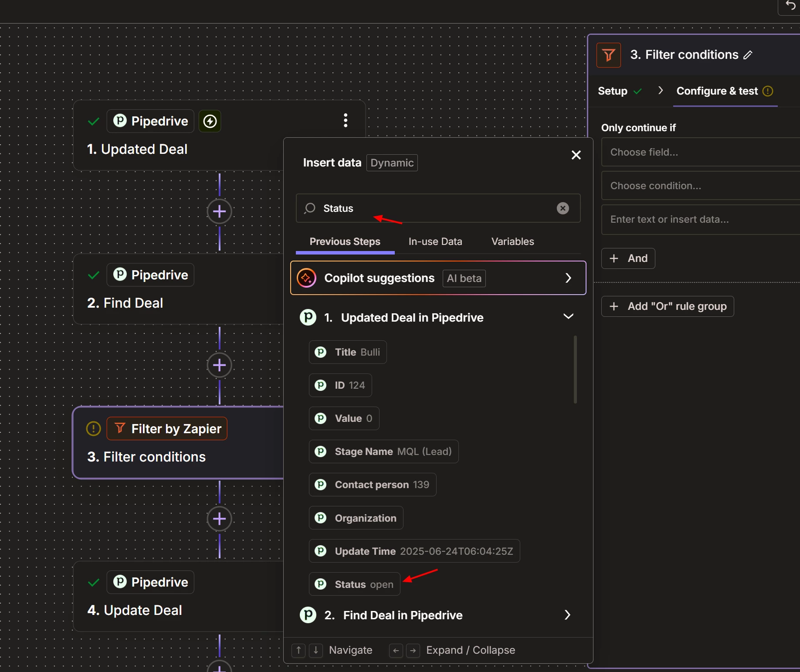Screen dimensions: 800x672
Task: Insert the Organization field
Action: tap(356, 518)
